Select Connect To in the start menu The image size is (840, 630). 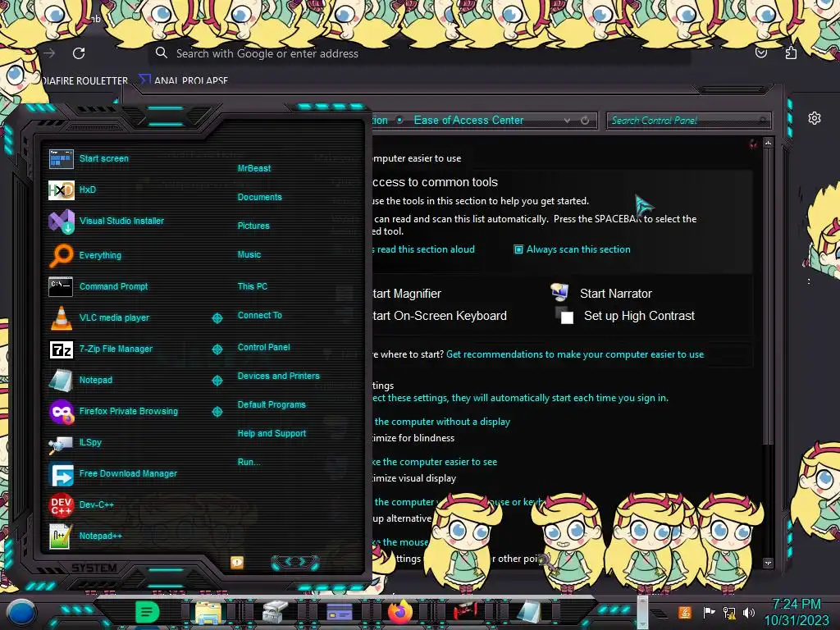[x=259, y=316]
